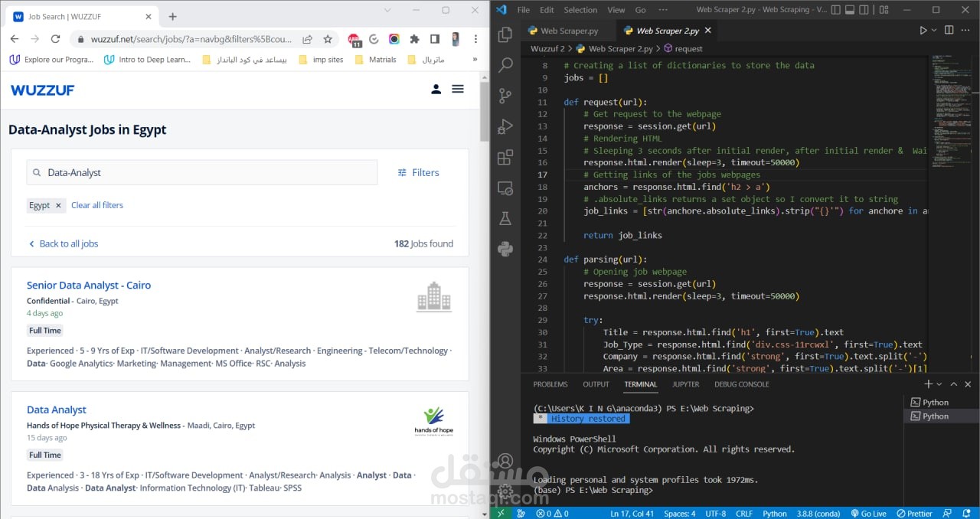Close the terminal panel
980x519 pixels.
point(969,384)
